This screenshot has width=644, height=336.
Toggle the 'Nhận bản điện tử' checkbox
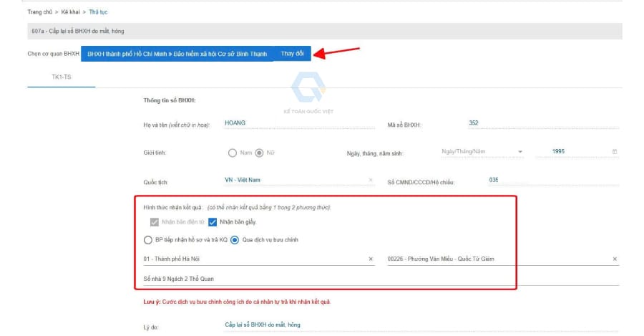tap(155, 222)
